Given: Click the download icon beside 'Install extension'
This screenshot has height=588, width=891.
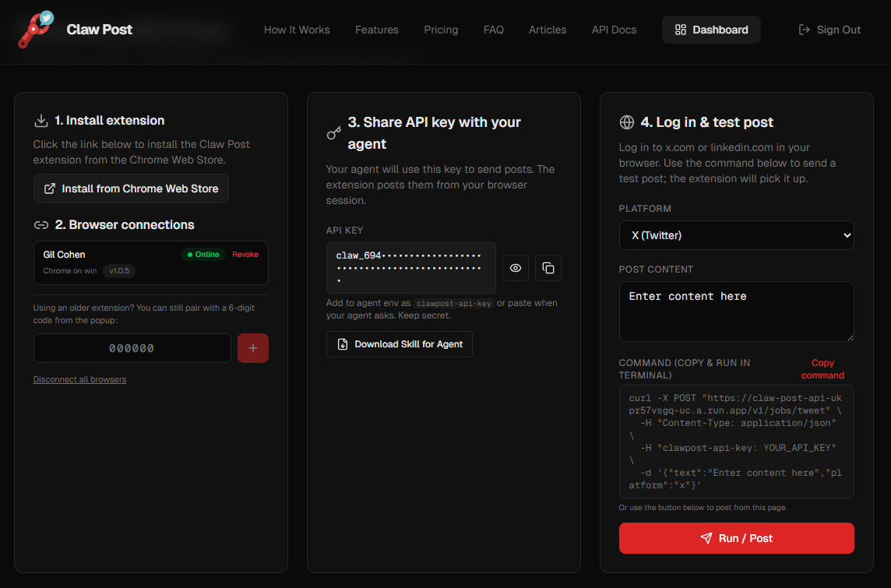Looking at the screenshot, I should 40,121.
